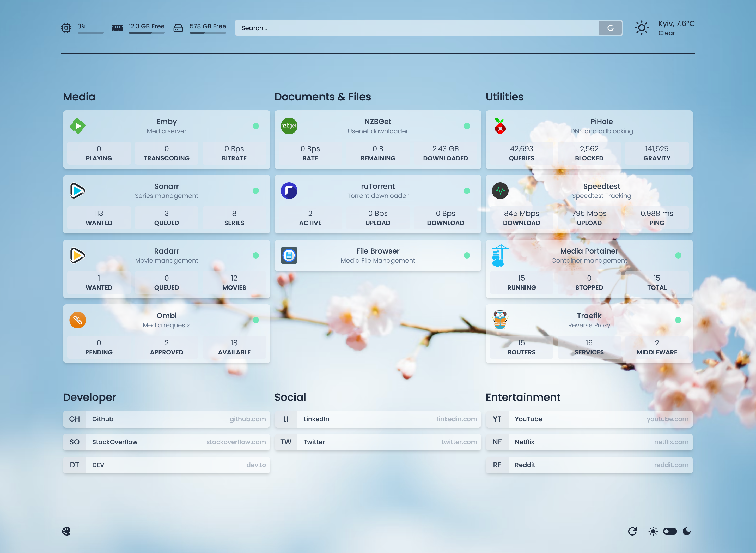The image size is (756, 553).
Task: Open the color palette theme icon
Action: click(x=66, y=531)
